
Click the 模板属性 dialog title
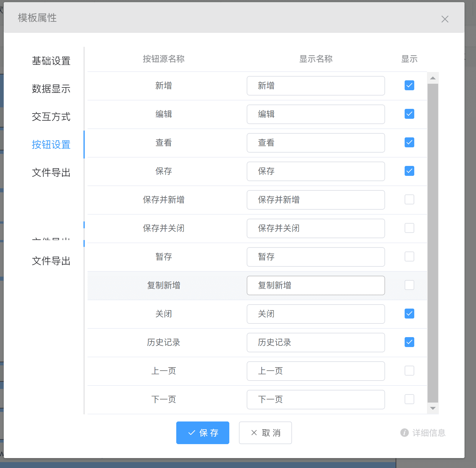pos(37,18)
